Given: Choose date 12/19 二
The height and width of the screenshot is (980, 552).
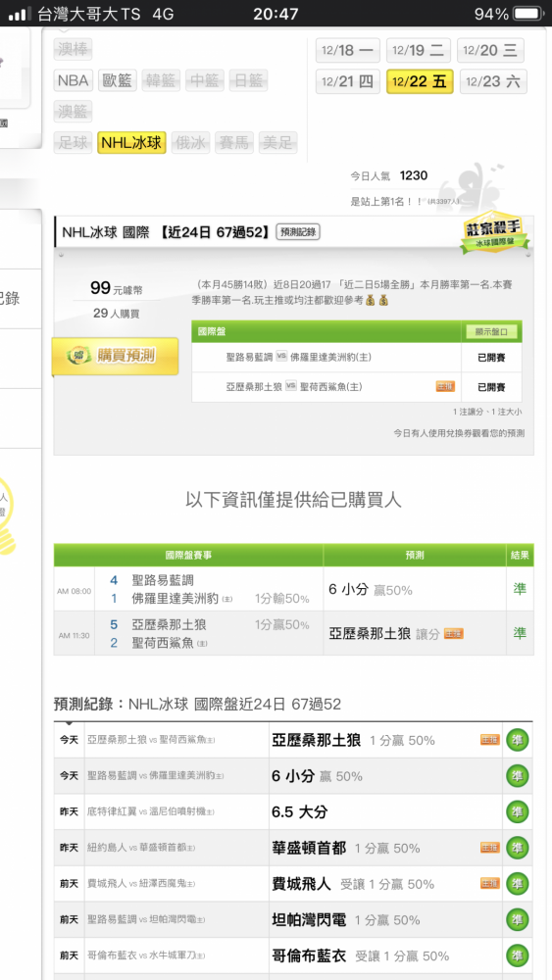Looking at the screenshot, I should point(419,51).
